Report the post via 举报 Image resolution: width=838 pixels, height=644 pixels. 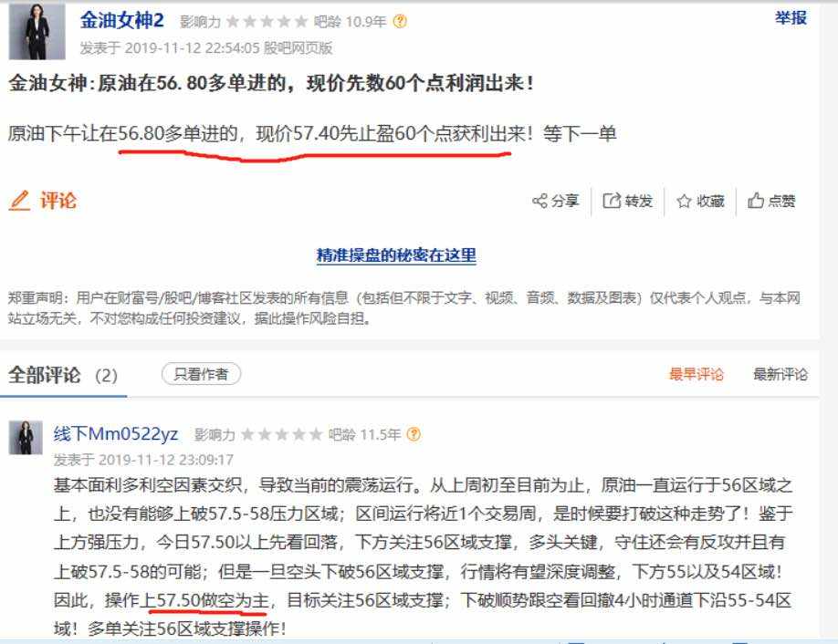pos(791,18)
